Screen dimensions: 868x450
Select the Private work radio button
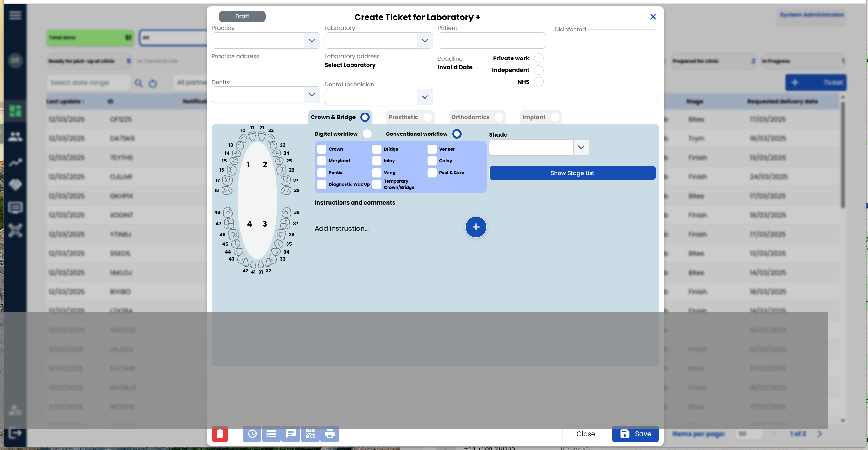coord(539,58)
